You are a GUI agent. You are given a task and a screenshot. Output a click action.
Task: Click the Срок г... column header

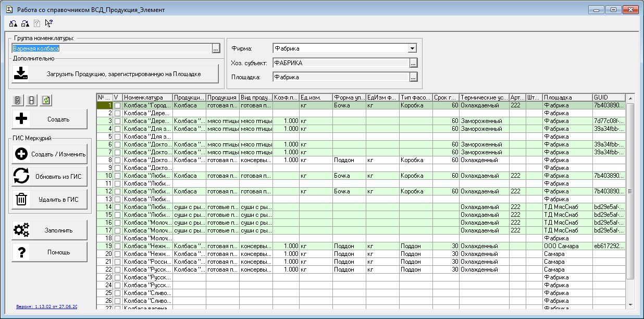click(x=446, y=97)
